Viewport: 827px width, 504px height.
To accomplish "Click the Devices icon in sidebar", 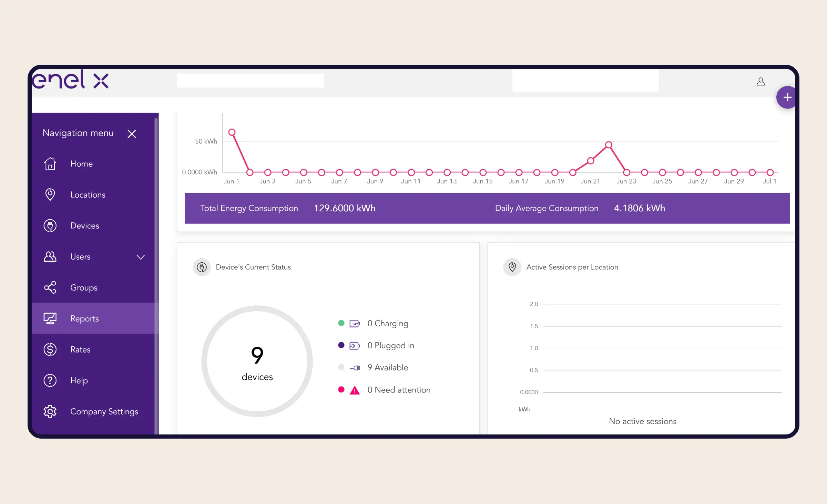I will (x=50, y=225).
